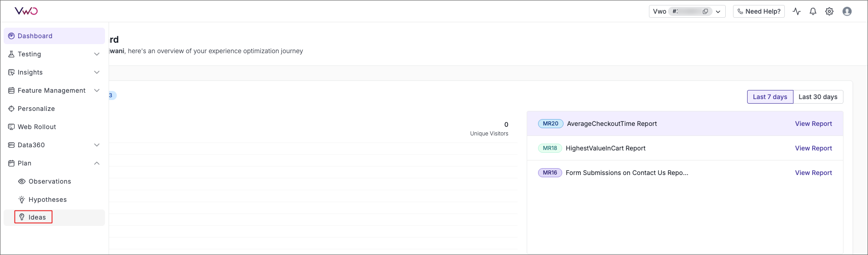Click the phone icon in Need Help
The image size is (868, 255).
740,11
